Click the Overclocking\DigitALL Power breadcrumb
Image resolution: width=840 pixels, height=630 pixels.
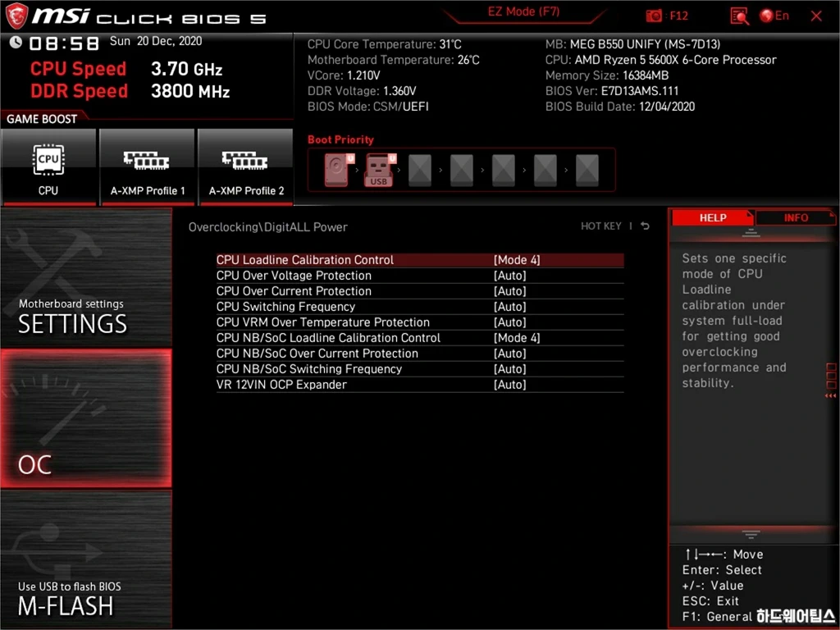coord(268,227)
